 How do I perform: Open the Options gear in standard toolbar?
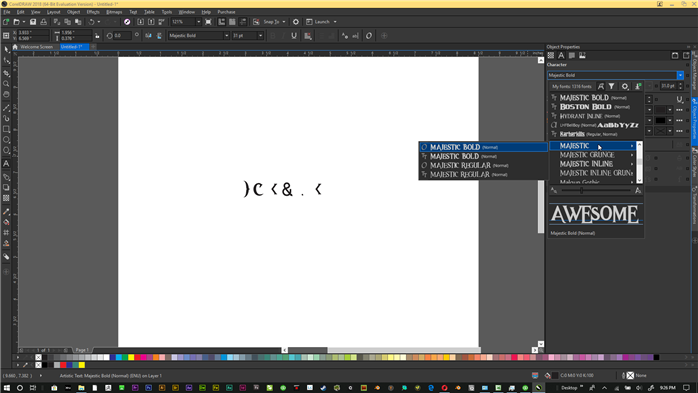(296, 22)
